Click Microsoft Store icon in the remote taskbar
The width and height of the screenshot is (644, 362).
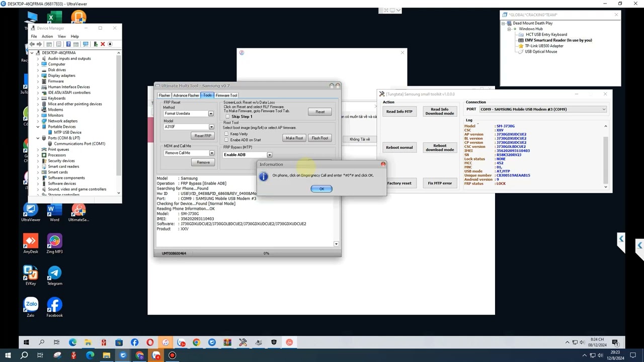pos(119,342)
